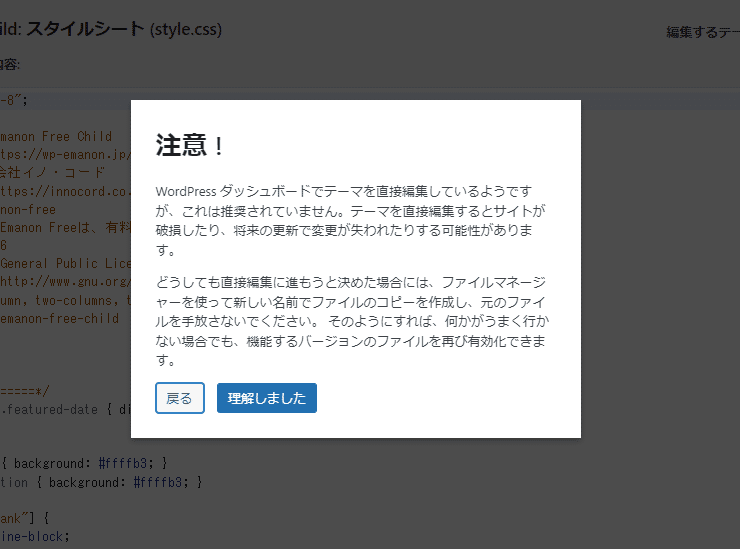This screenshot has height=549, width=740.
Task: Click the '会社イノ・コード' code line
Action: pos(52,172)
